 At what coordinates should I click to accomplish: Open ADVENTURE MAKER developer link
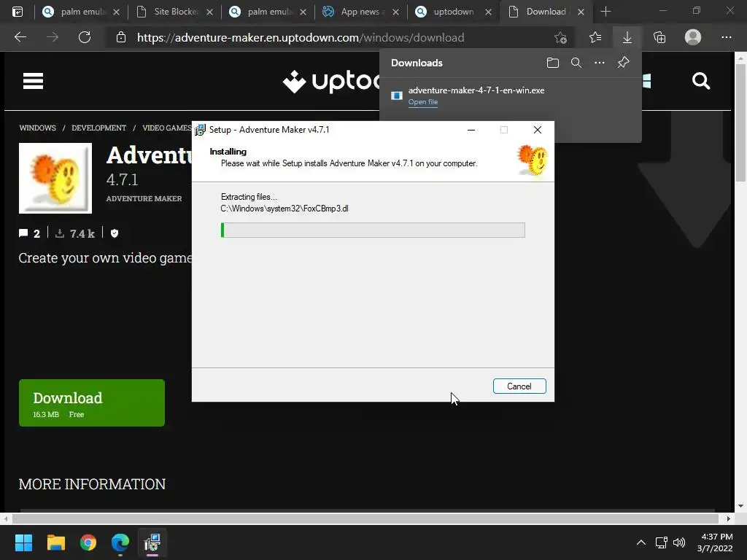(x=144, y=198)
